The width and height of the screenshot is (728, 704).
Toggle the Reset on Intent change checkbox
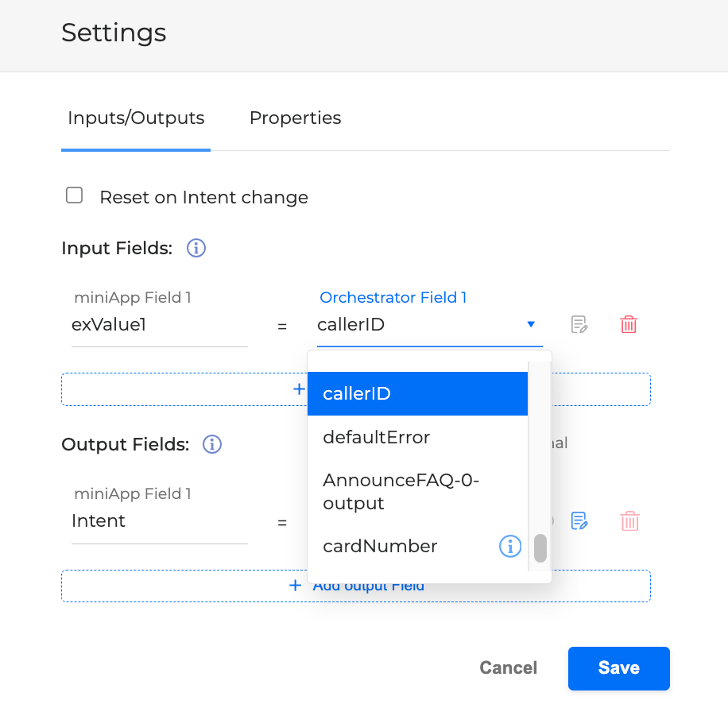pyautogui.click(x=75, y=195)
